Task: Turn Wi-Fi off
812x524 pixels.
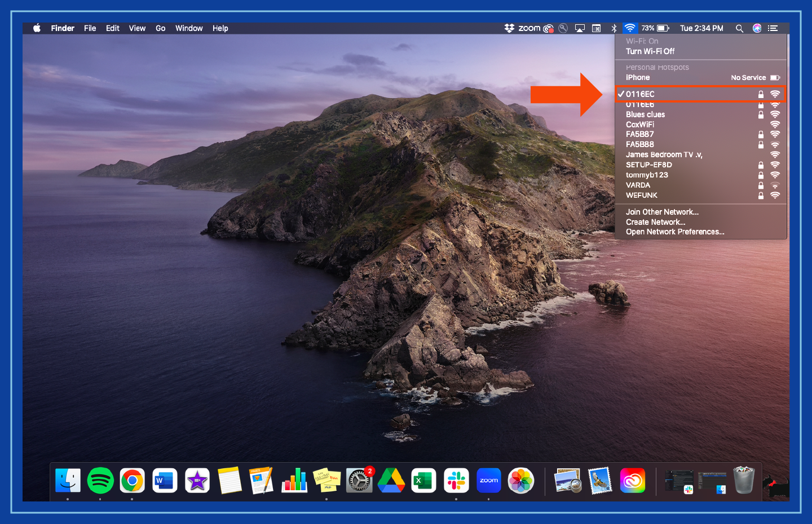Action: (x=650, y=51)
